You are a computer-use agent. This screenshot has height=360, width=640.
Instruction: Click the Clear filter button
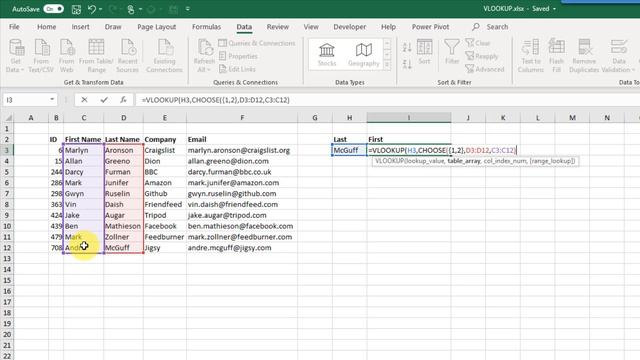click(478, 43)
